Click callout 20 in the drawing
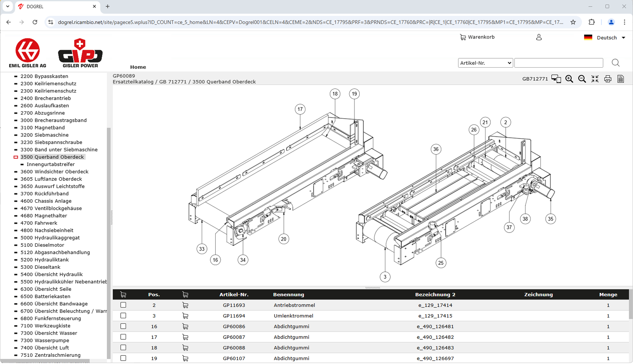This screenshot has width=633, height=364. (284, 239)
